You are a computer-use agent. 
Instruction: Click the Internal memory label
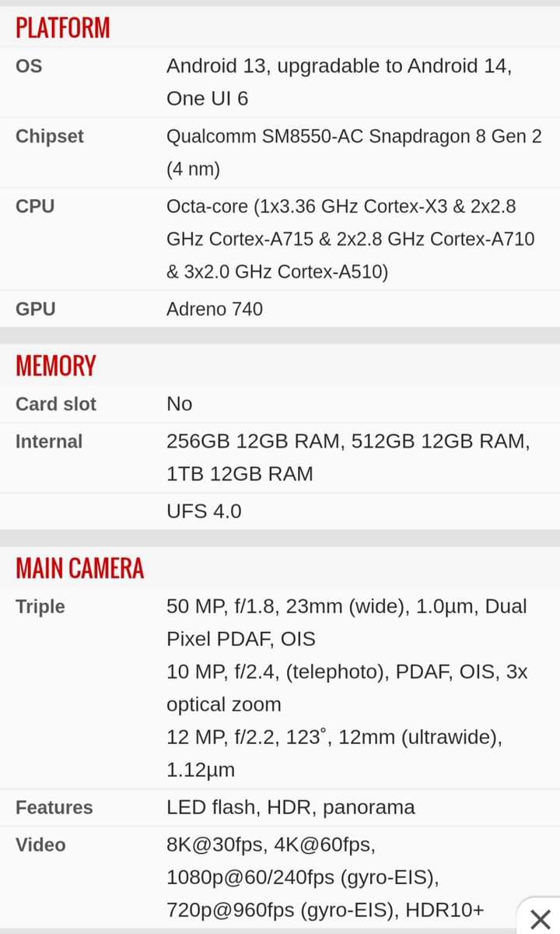48,441
